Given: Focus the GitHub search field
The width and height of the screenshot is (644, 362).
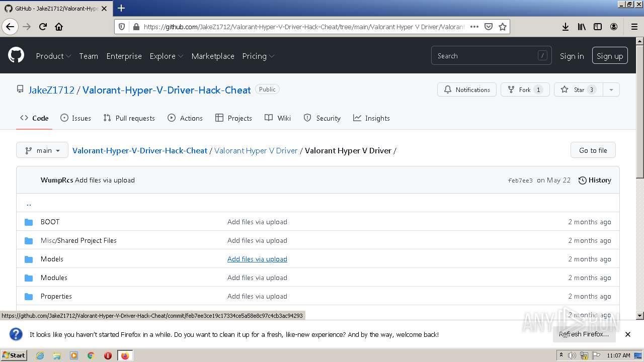Looking at the screenshot, I should pyautogui.click(x=491, y=56).
